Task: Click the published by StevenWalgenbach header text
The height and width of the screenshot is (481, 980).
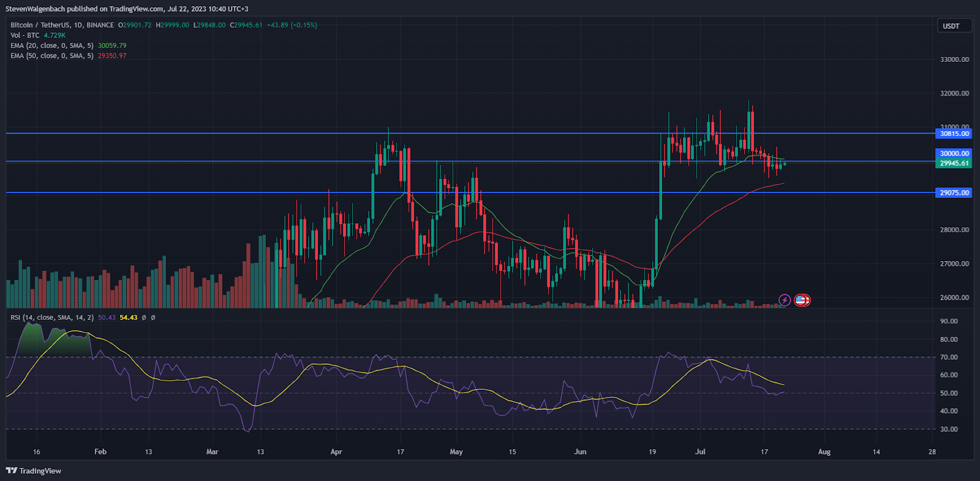Action: click(x=127, y=9)
